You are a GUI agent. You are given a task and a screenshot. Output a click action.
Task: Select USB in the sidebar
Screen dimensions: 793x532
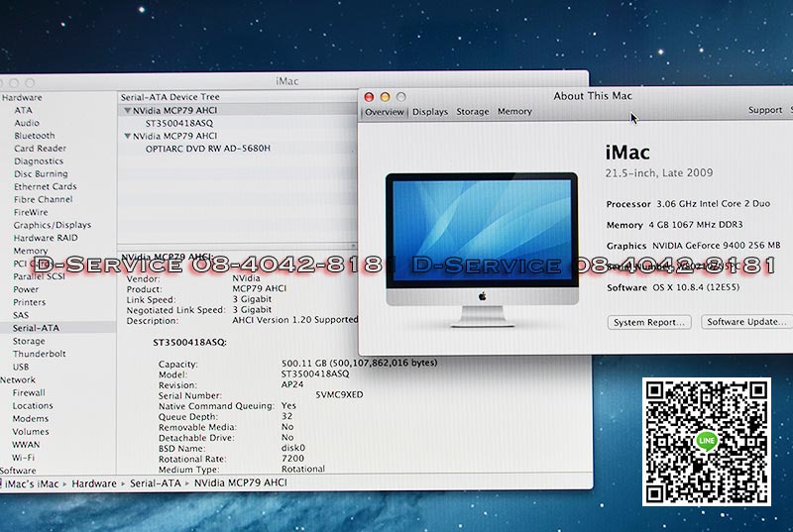tap(21, 367)
